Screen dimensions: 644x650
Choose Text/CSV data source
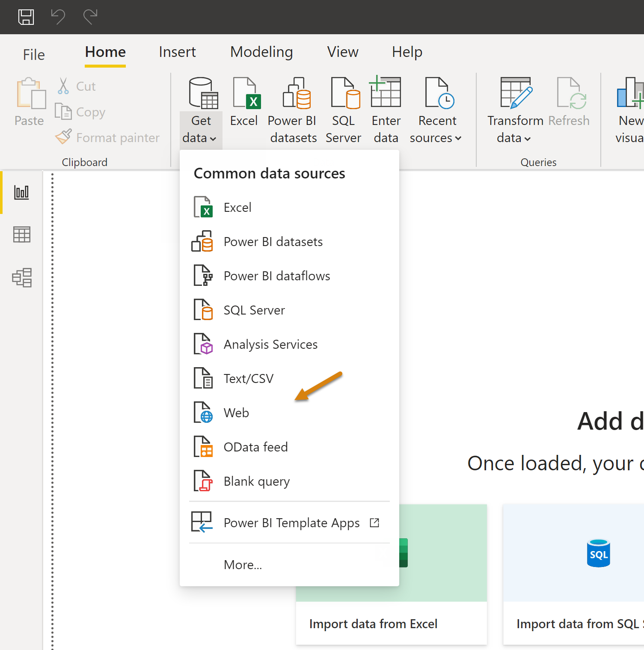tap(248, 379)
